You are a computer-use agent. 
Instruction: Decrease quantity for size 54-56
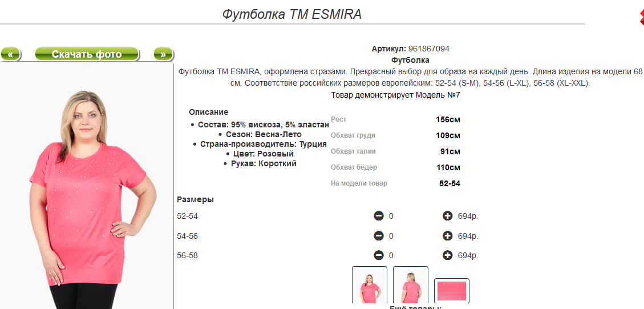379,236
